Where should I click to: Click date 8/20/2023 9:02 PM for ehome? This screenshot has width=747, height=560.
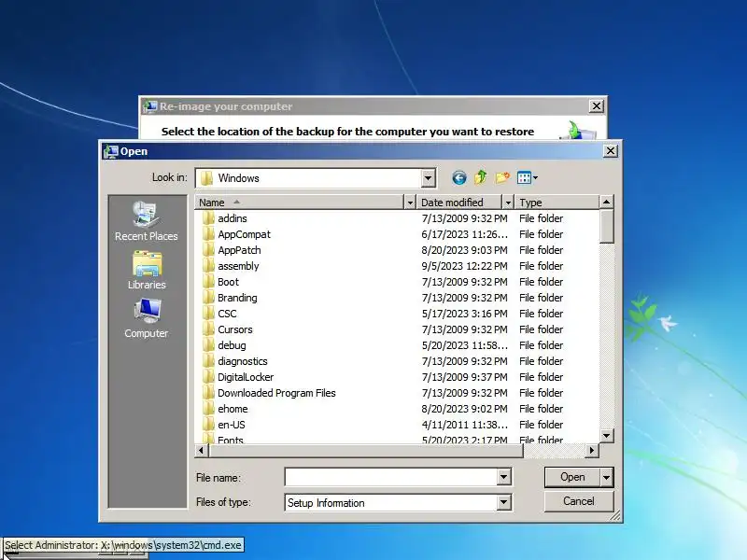coord(464,409)
